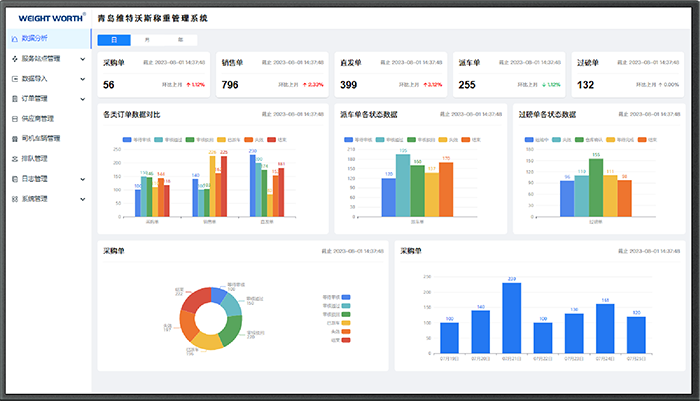Expand the 日志管理 menu chevron
Viewport: 700px width, 401px height.
coord(82,178)
